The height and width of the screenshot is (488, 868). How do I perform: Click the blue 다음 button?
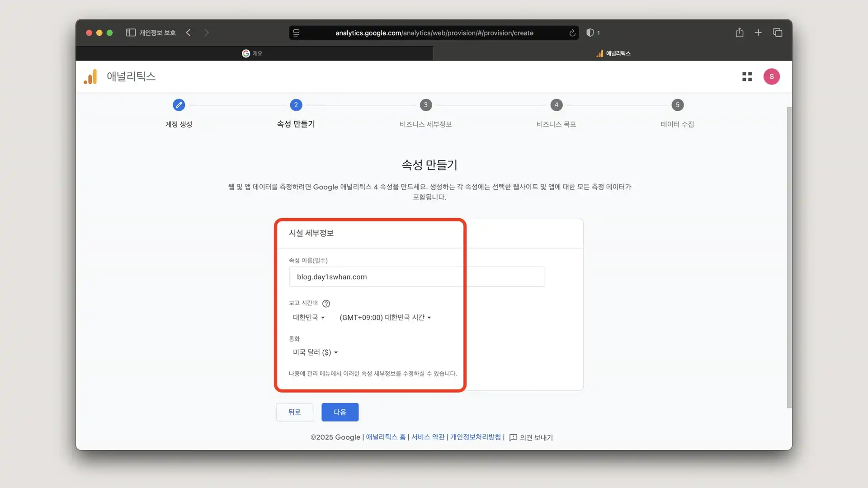click(340, 412)
